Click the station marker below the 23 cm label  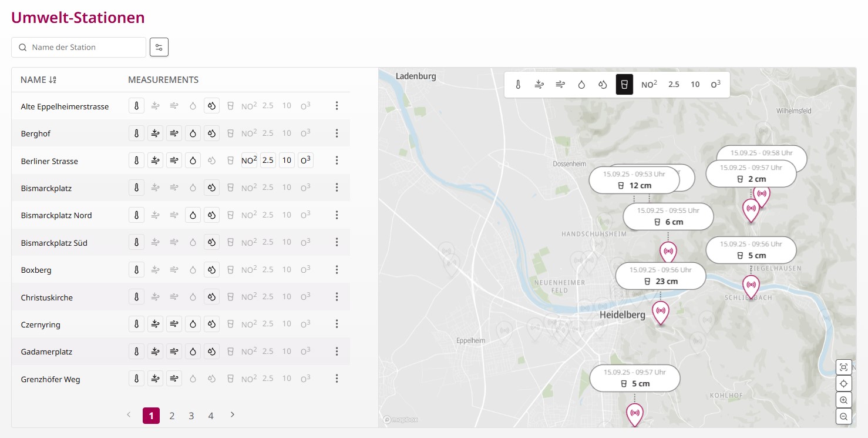[x=661, y=312]
